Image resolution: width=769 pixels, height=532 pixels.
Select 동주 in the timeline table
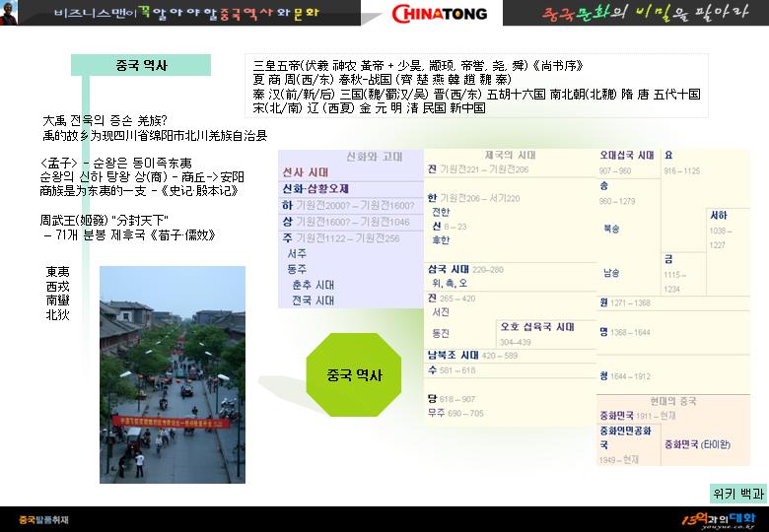(x=297, y=269)
